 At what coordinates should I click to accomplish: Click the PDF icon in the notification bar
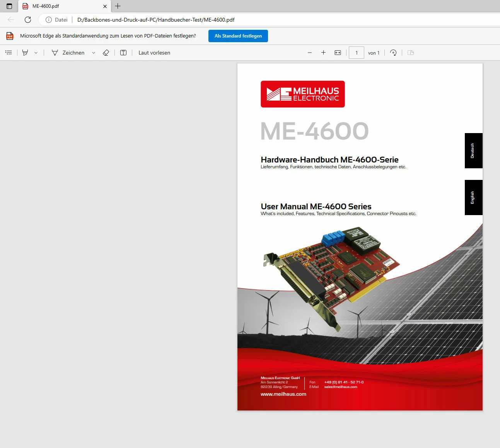coord(10,36)
